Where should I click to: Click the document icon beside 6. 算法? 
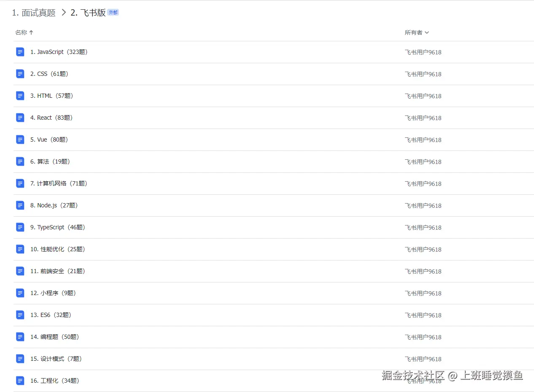click(20, 161)
